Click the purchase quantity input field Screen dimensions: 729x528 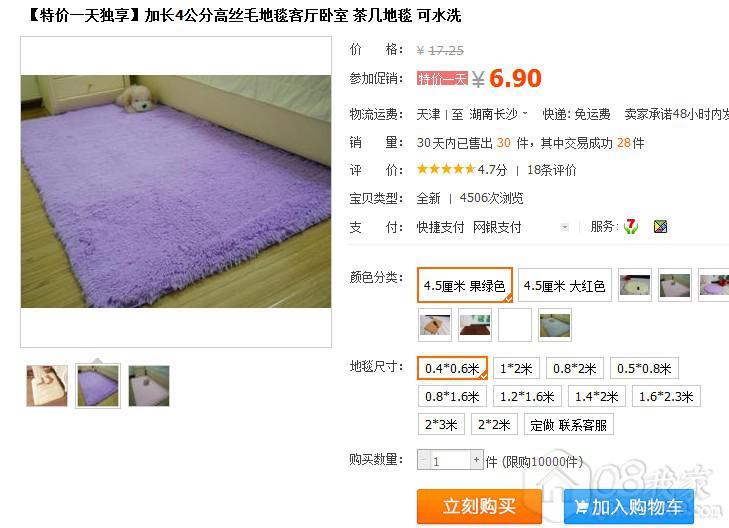click(450, 460)
